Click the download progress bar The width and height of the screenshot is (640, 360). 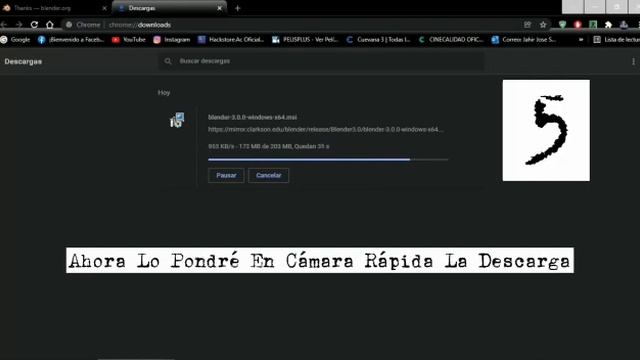tap(328, 160)
